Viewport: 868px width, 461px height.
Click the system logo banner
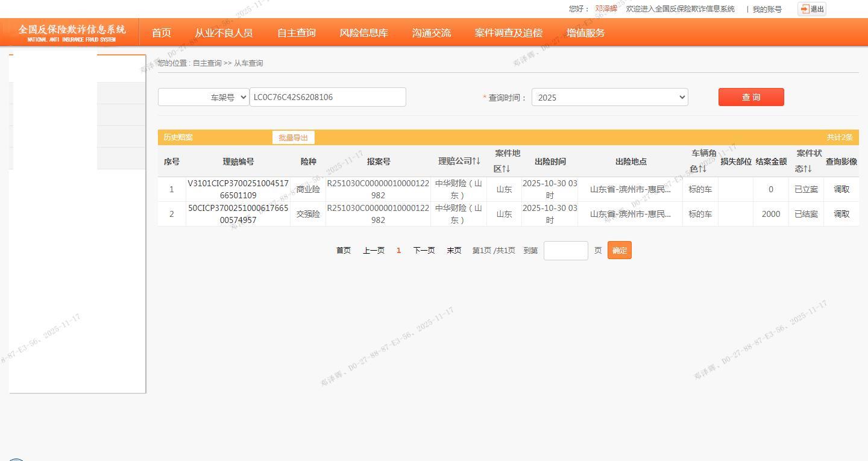[x=72, y=33]
